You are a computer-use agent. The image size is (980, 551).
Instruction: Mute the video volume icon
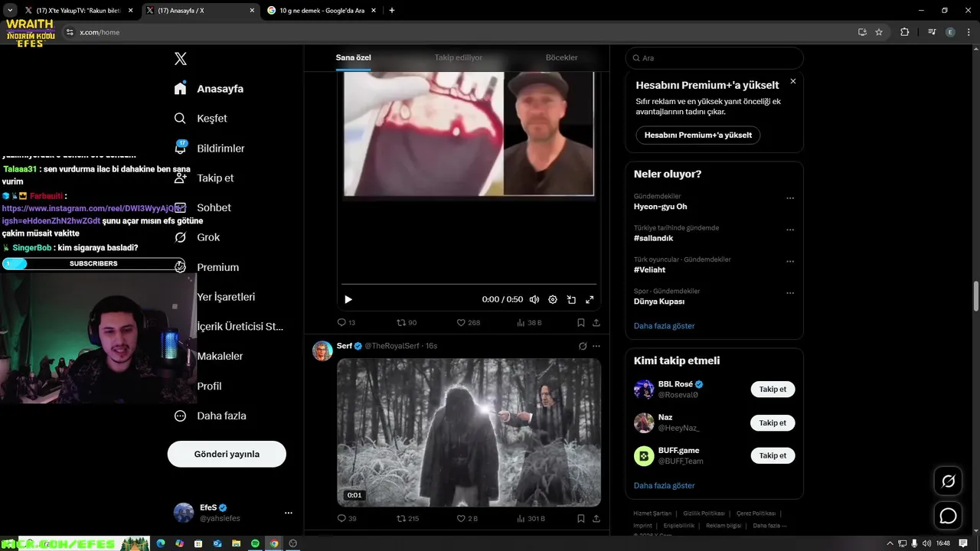click(x=534, y=300)
